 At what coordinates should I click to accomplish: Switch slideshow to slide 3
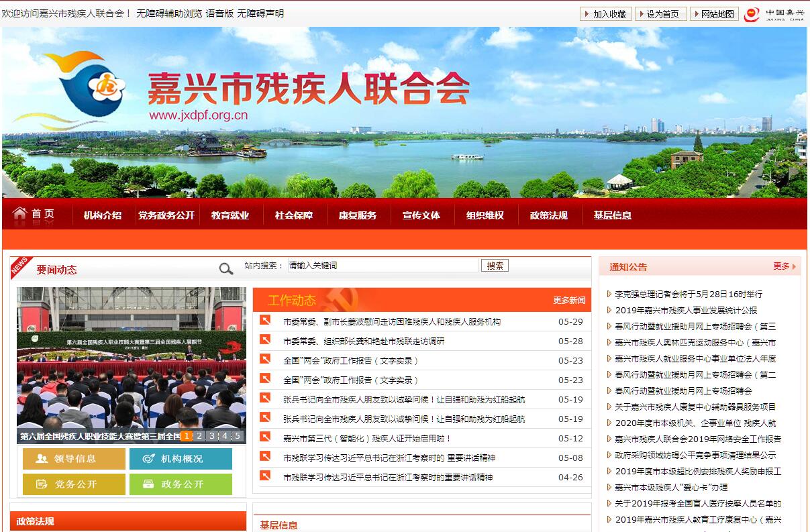(211, 436)
